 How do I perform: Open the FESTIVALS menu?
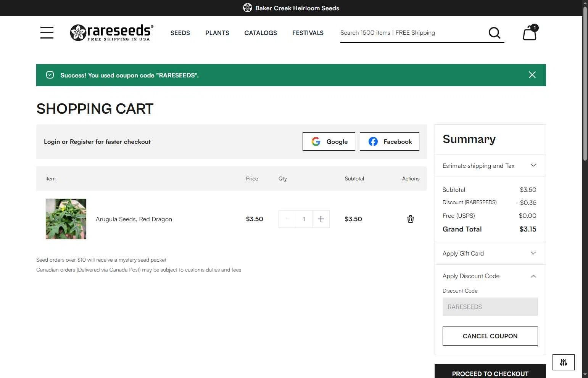(x=308, y=33)
